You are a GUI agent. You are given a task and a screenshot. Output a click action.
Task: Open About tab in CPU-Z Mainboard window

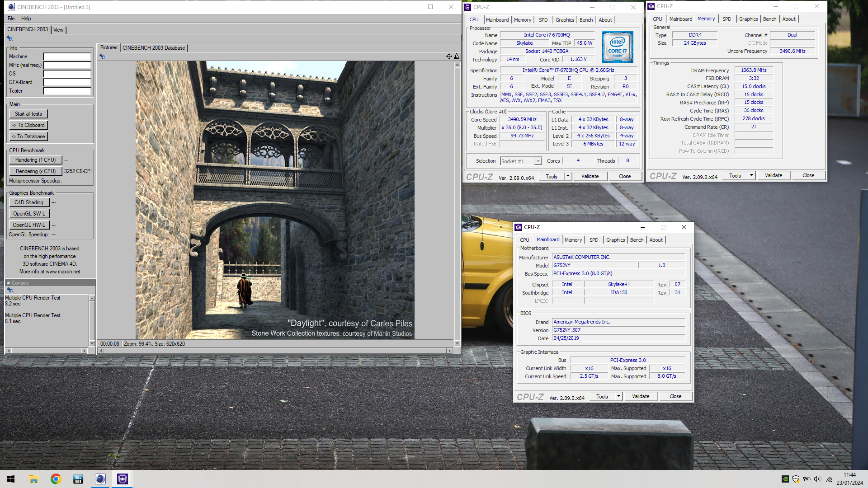point(656,240)
